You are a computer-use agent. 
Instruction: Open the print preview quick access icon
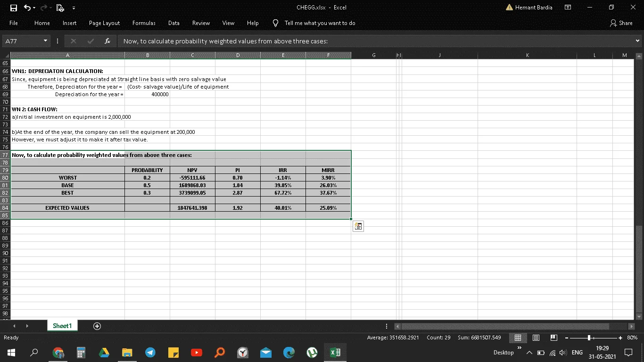[x=59, y=8]
